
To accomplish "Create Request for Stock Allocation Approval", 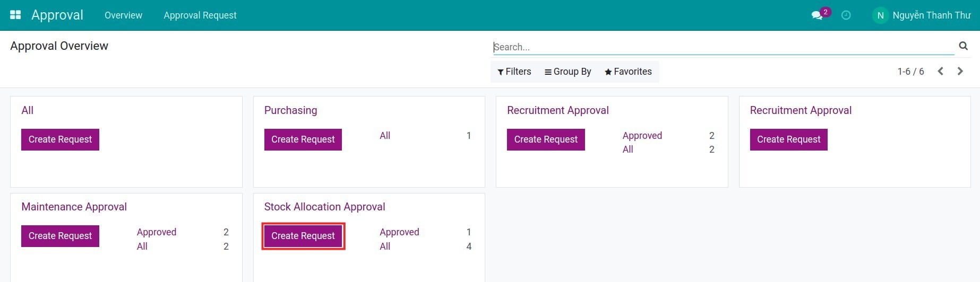I will pos(303,236).
